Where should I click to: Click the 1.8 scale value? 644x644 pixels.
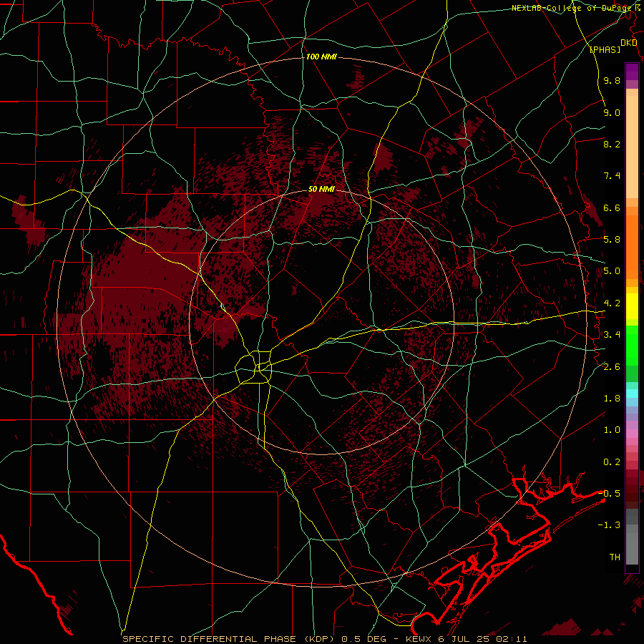(612, 399)
